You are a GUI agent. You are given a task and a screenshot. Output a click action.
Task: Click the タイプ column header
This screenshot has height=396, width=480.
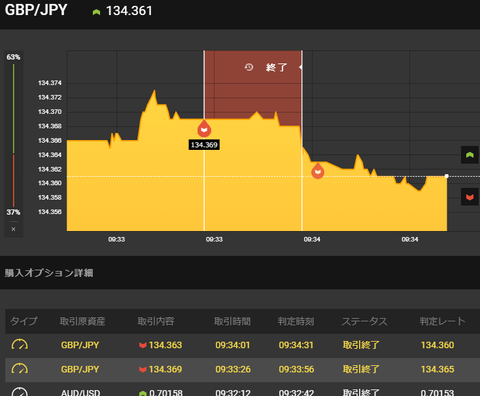tap(24, 321)
